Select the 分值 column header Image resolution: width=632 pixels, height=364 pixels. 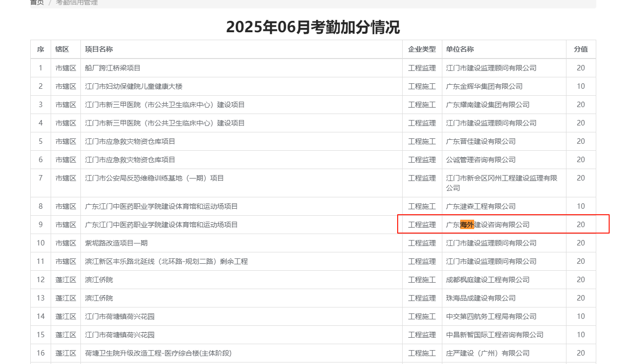point(581,49)
